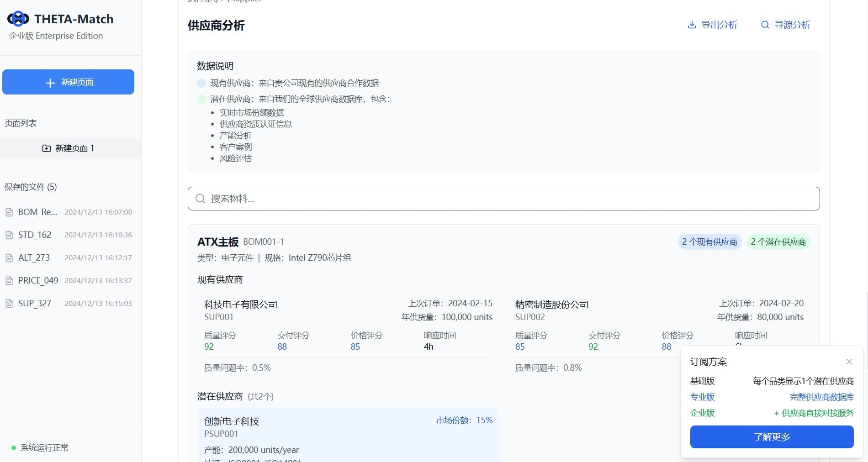The height and width of the screenshot is (462, 868).
Task: Click the 了解更多 button
Action: [772, 437]
